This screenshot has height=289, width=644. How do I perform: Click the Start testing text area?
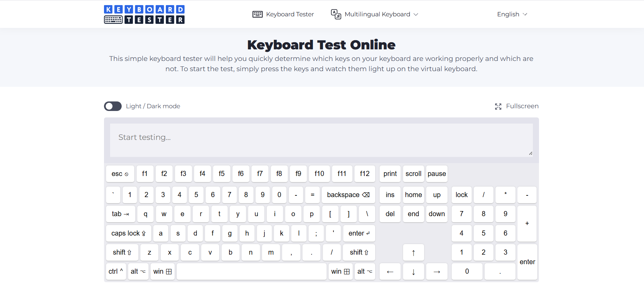[x=321, y=140]
